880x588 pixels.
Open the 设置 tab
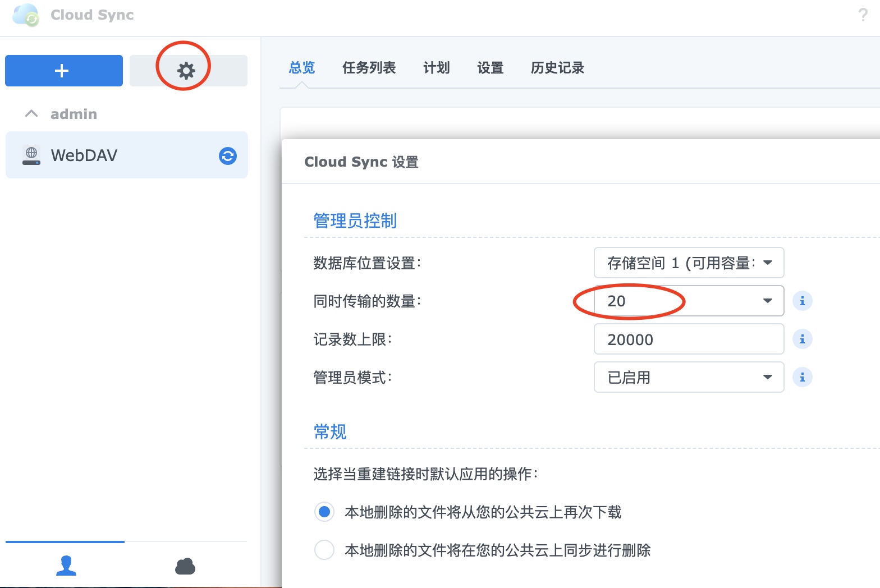pyautogui.click(x=491, y=68)
